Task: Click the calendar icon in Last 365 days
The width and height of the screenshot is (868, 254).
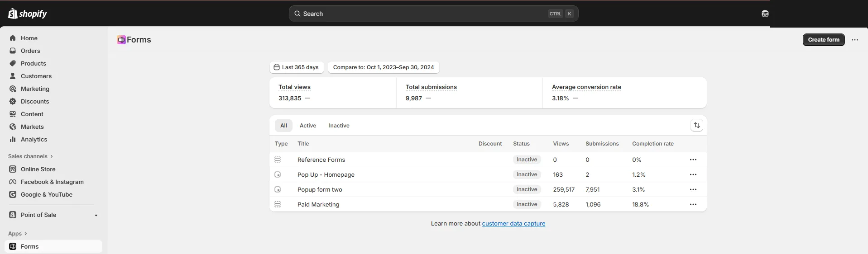Action: coord(277,67)
